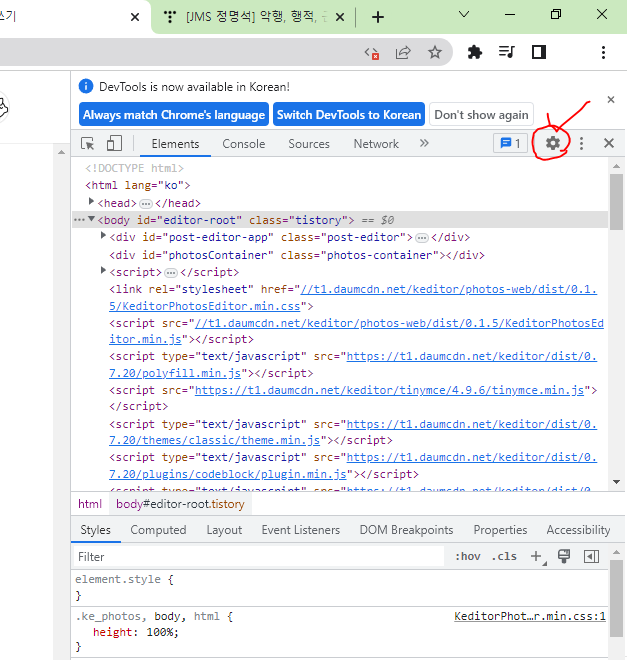The height and width of the screenshot is (660, 627).
Task: Switch to the Computed tab
Action: tap(158, 530)
